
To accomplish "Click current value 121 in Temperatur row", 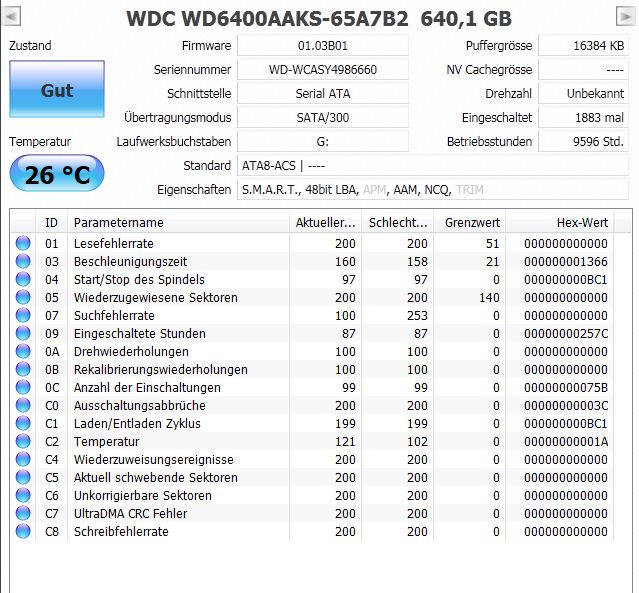I will [x=345, y=441].
